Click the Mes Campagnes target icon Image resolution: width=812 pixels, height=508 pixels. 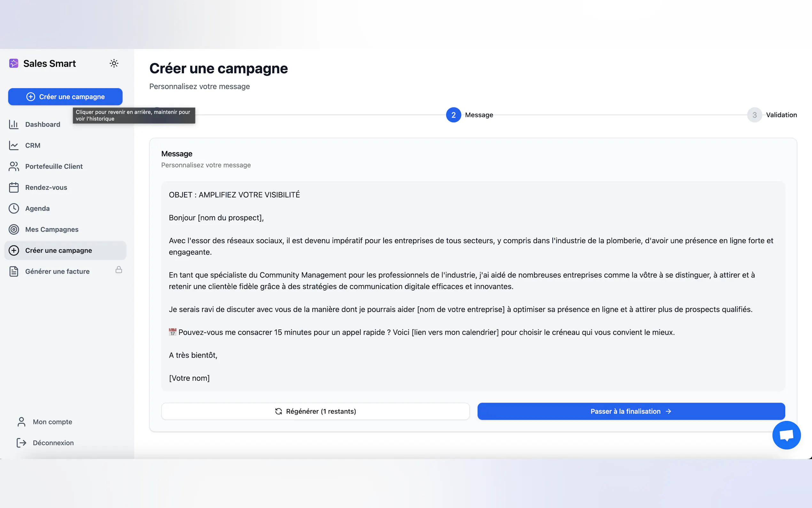(x=14, y=229)
